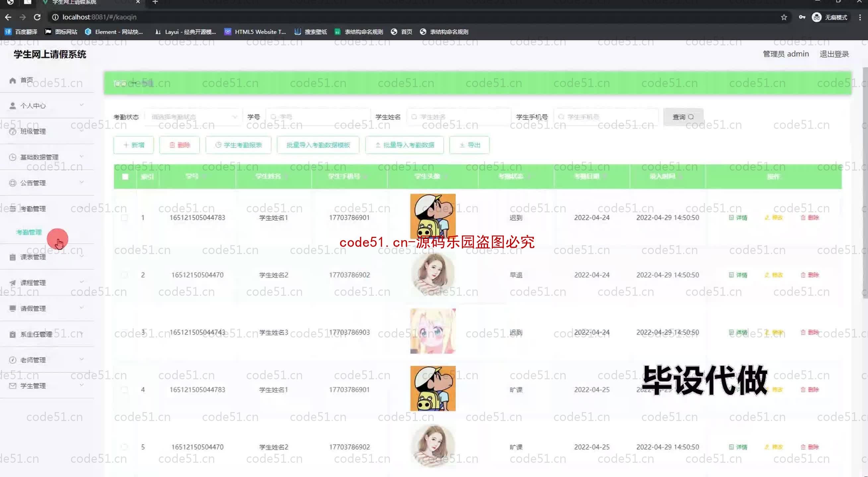The width and height of the screenshot is (868, 477).
Task: Open the incognito mode profile icon
Action: tap(829, 17)
